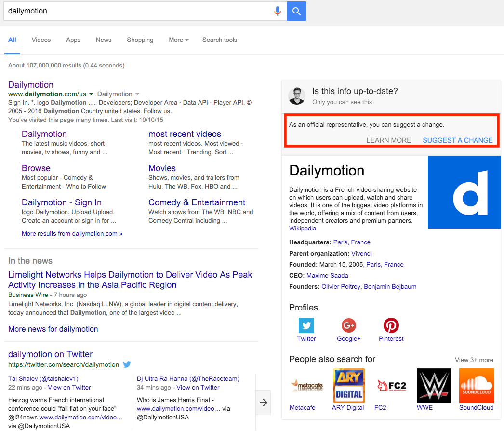
Task: Open the Dailymotion sitelink under main result
Action: tap(44, 134)
